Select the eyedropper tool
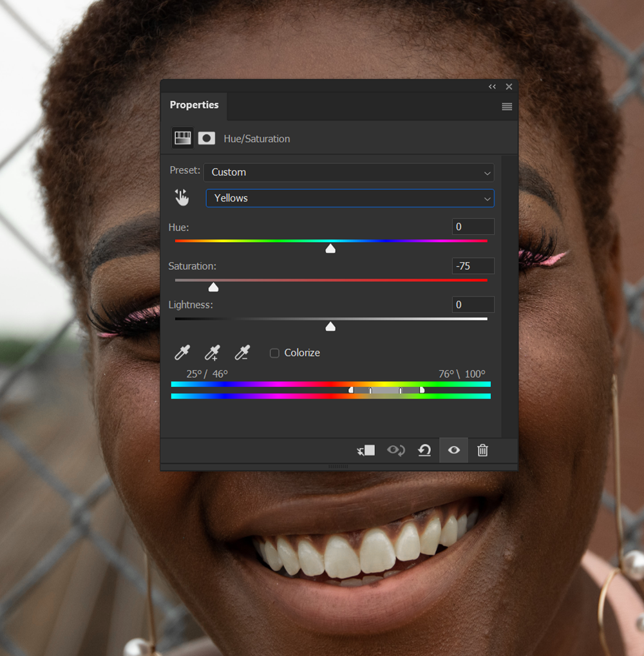644x656 pixels. [182, 353]
